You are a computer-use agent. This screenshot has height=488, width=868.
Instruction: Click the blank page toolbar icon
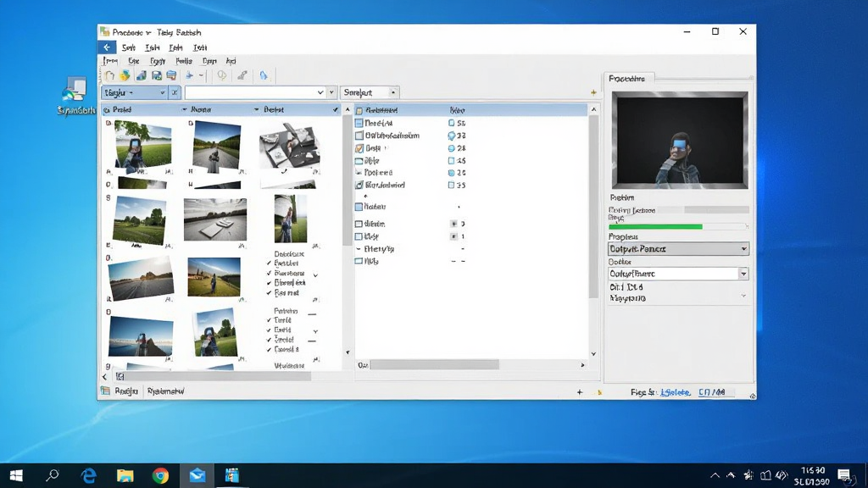point(109,75)
